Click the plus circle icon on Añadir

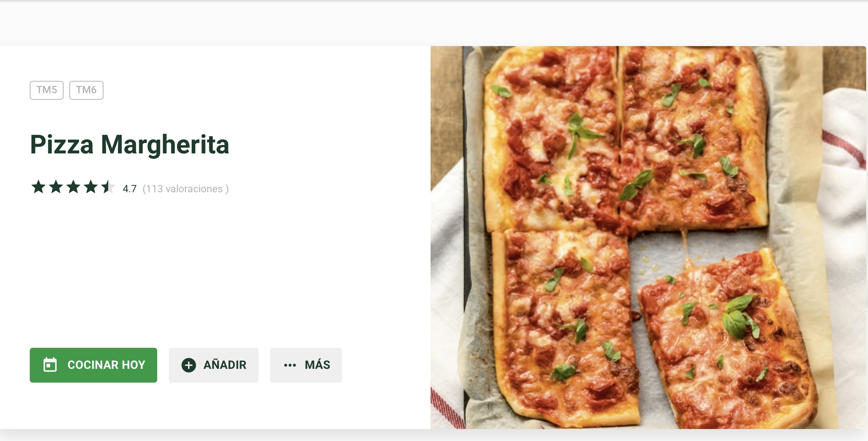tap(189, 365)
